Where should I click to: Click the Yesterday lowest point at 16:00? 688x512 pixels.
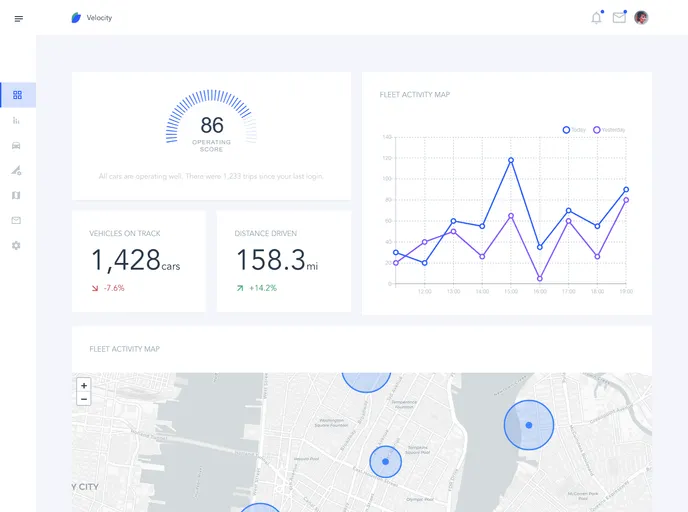click(540, 279)
